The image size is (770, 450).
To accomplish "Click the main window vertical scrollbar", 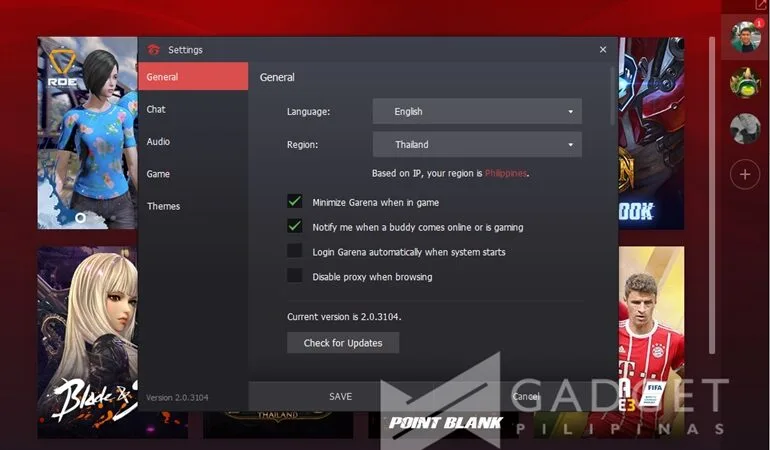I will (x=712, y=195).
